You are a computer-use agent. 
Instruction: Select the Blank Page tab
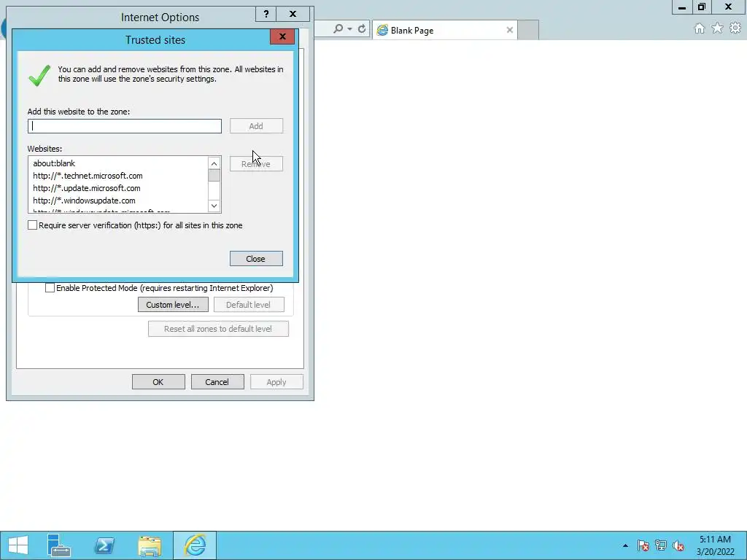[x=444, y=30]
